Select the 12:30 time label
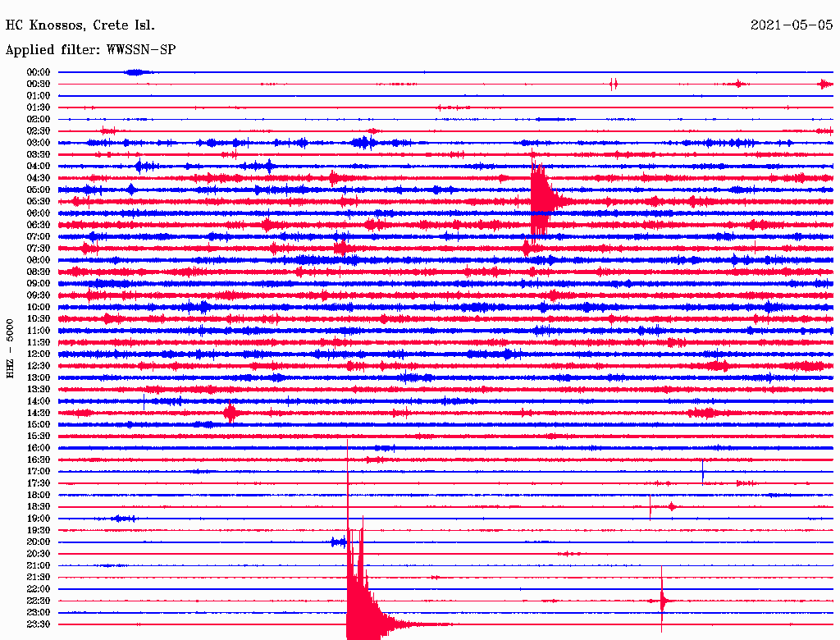The width and height of the screenshot is (840, 640). pos(39,366)
